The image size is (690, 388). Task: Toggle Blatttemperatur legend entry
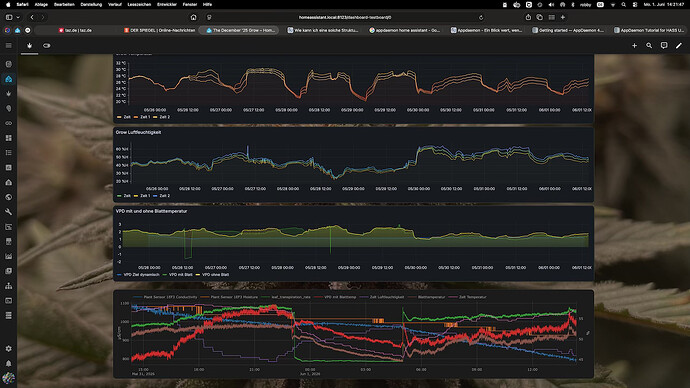click(x=427, y=297)
